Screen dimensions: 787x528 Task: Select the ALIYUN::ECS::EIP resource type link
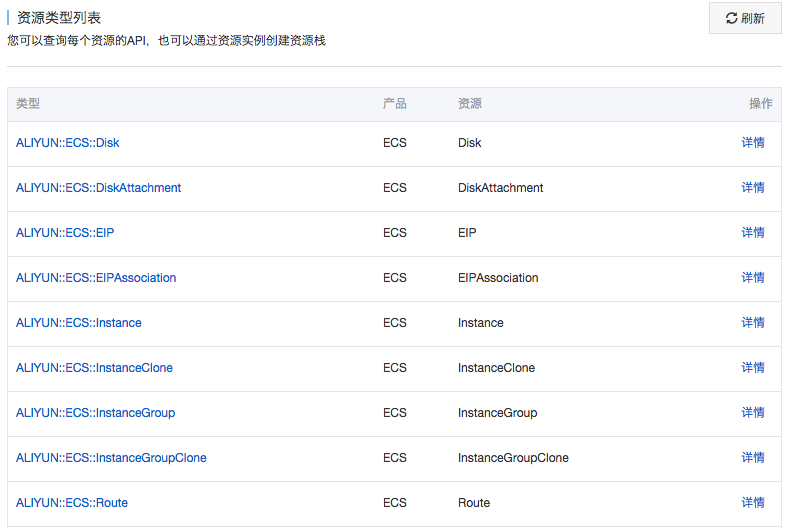click(65, 233)
